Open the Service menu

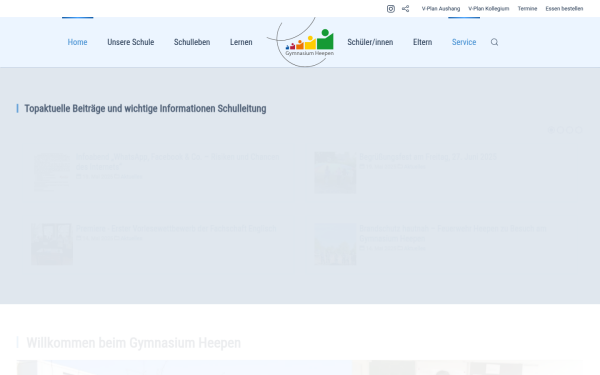coord(464,42)
